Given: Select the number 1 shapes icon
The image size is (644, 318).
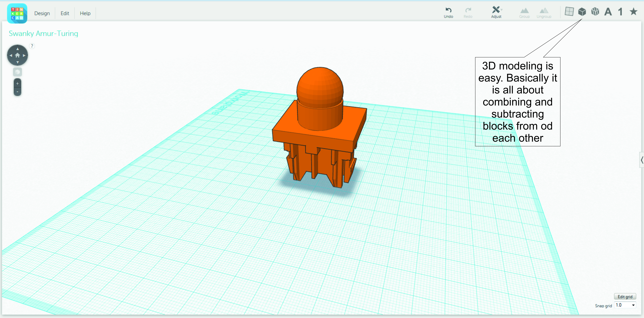Looking at the screenshot, I should point(620,12).
